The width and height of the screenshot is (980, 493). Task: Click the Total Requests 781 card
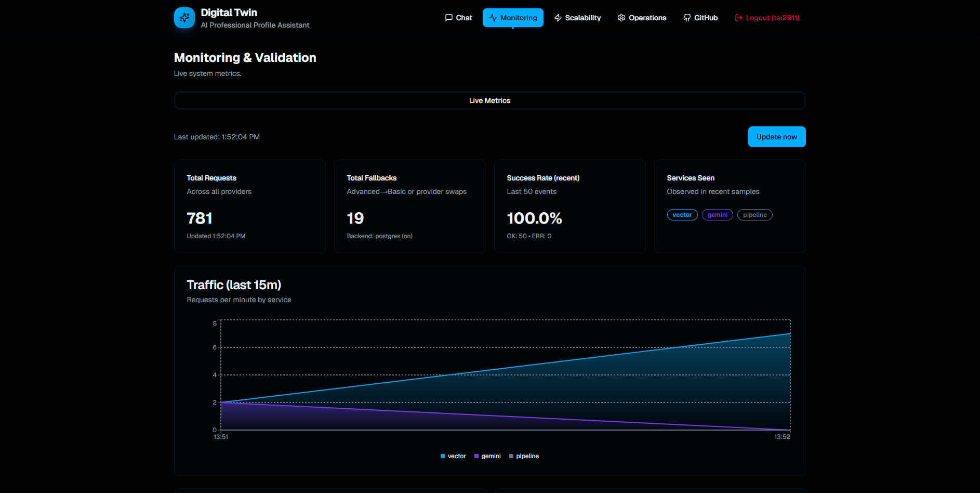(x=249, y=206)
